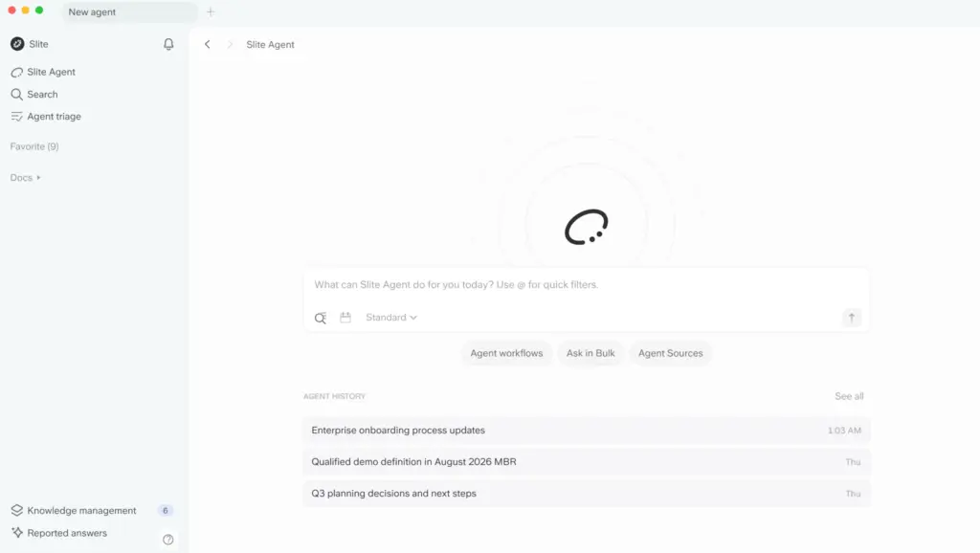Open the Enterprise onboarding process updates history item
This screenshot has width=980, height=553.
[587, 431]
